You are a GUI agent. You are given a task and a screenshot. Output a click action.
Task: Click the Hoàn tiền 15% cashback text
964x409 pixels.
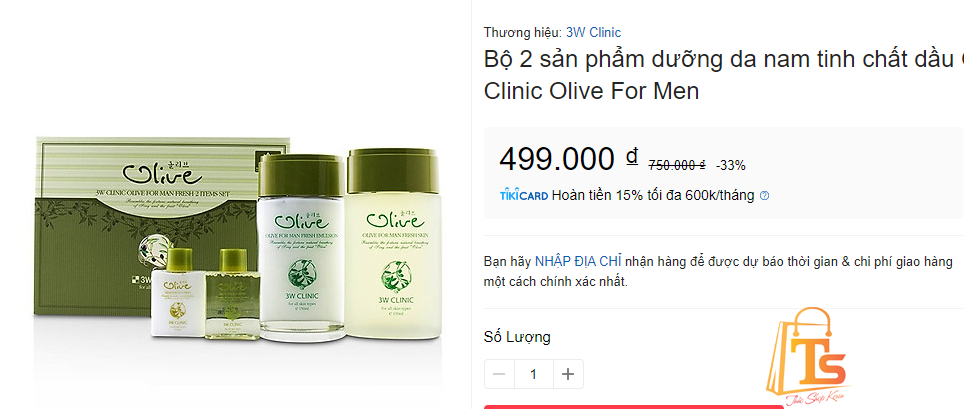653,196
